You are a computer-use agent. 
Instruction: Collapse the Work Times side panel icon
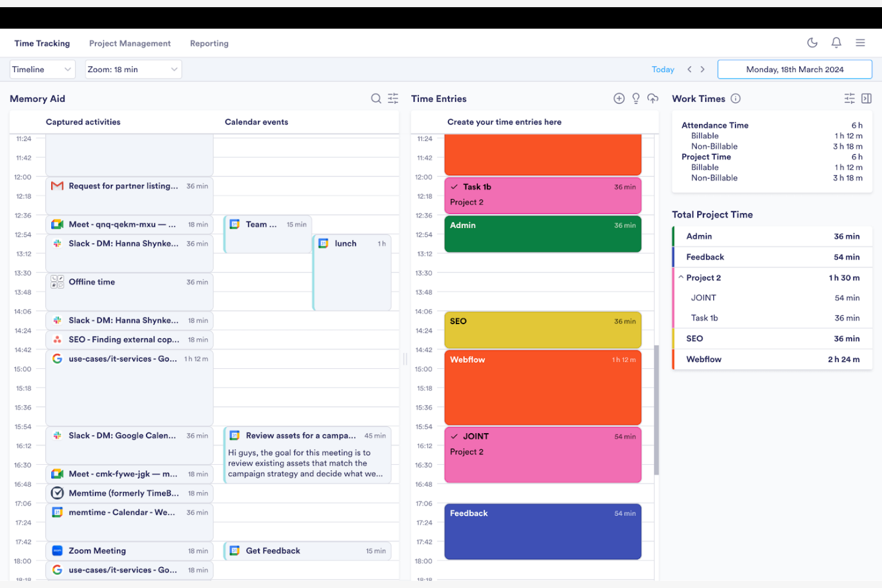point(866,98)
